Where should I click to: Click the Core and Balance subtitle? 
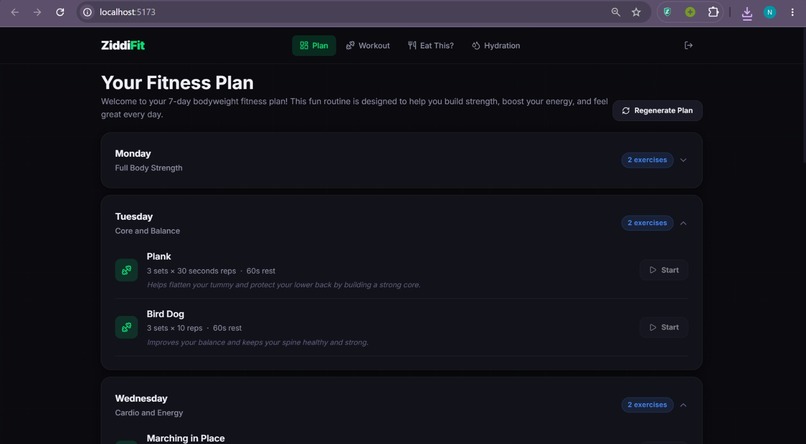point(148,231)
